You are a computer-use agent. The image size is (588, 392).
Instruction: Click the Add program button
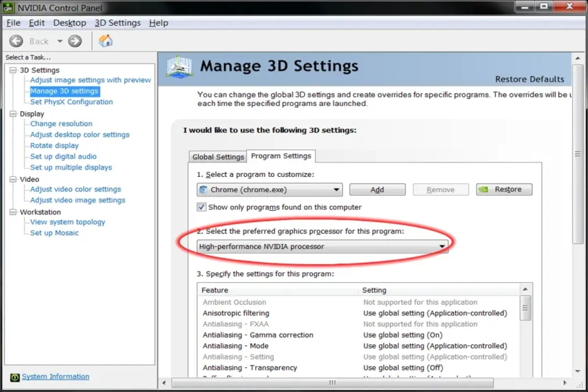[x=377, y=189]
